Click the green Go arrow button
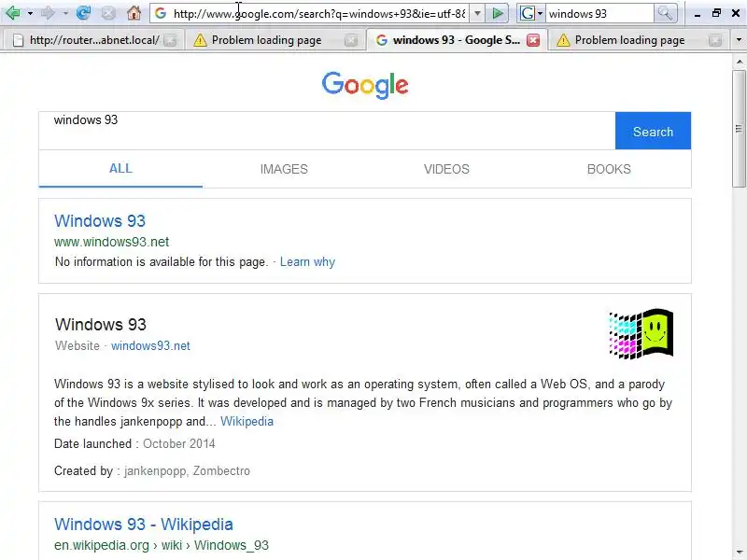The width and height of the screenshot is (747, 560). [498, 13]
